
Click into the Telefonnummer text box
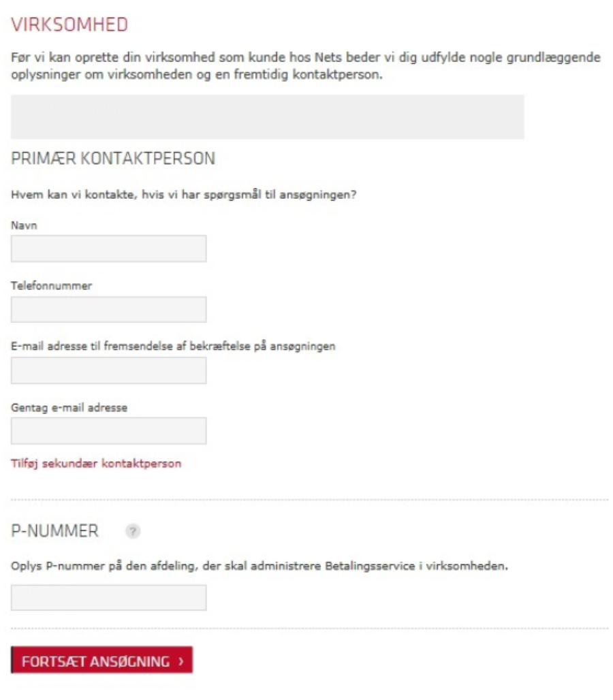point(109,309)
